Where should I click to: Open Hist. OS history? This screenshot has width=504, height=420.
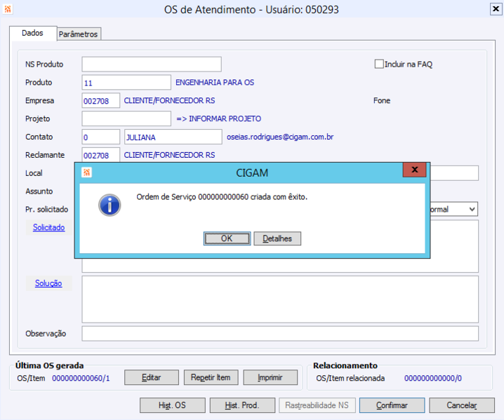[172, 405]
